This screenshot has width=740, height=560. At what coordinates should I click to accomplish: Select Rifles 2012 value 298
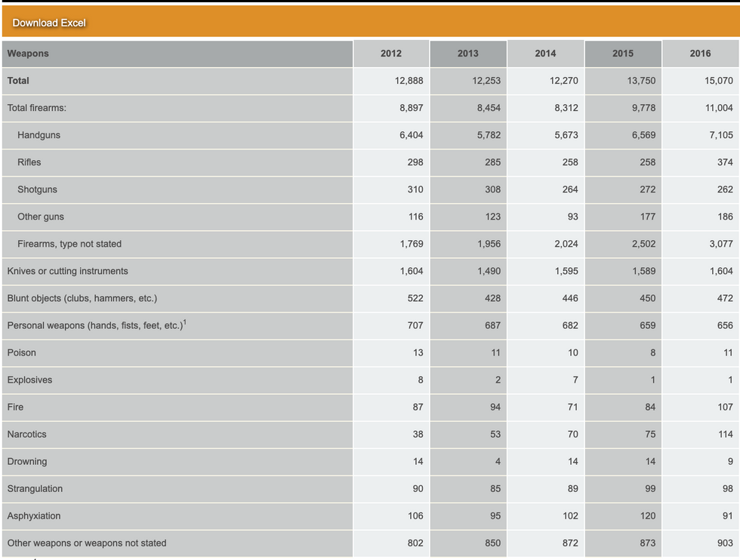415,162
